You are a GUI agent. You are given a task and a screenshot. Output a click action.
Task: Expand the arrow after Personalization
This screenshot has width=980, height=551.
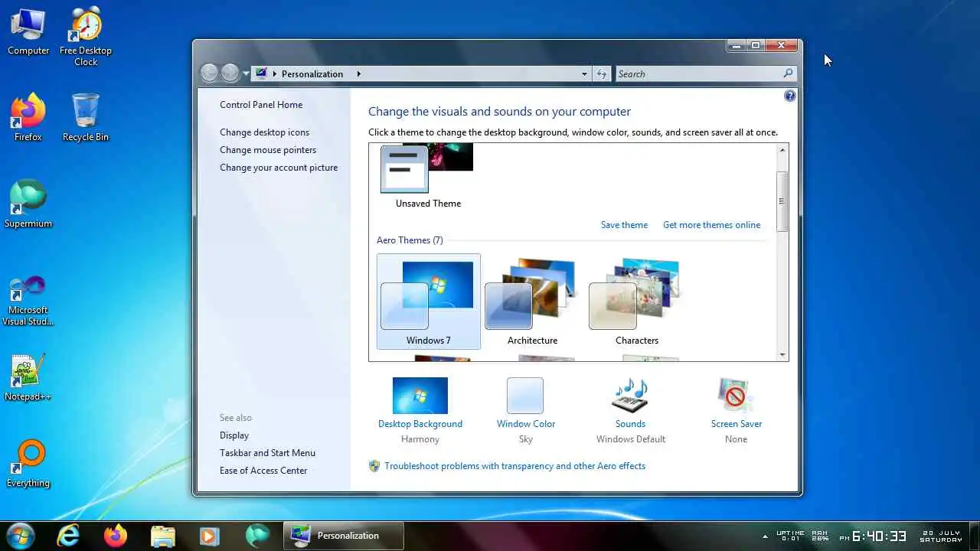tap(358, 74)
